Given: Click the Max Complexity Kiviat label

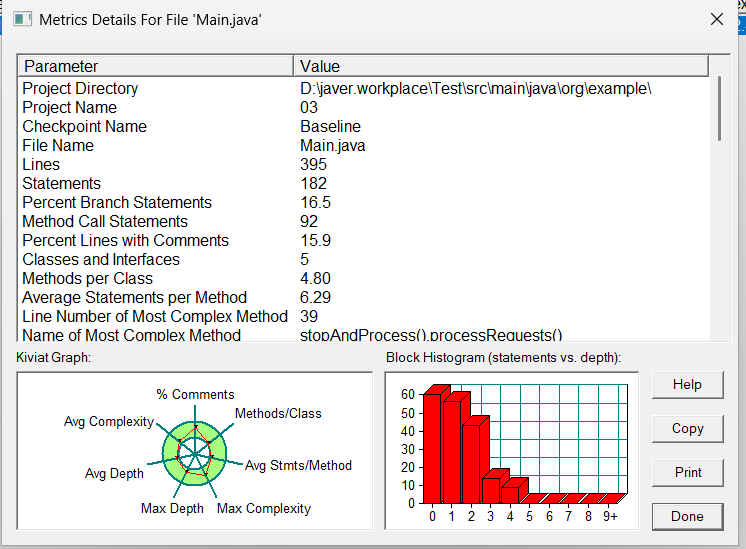Looking at the screenshot, I should [264, 509].
